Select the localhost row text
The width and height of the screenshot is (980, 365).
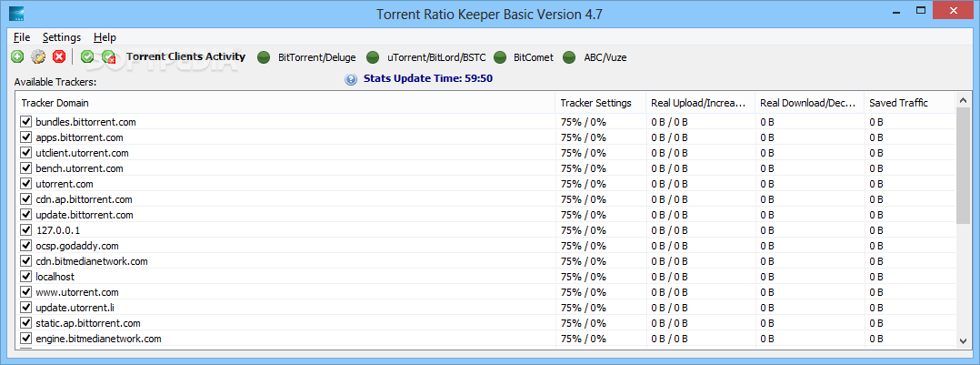coord(55,276)
